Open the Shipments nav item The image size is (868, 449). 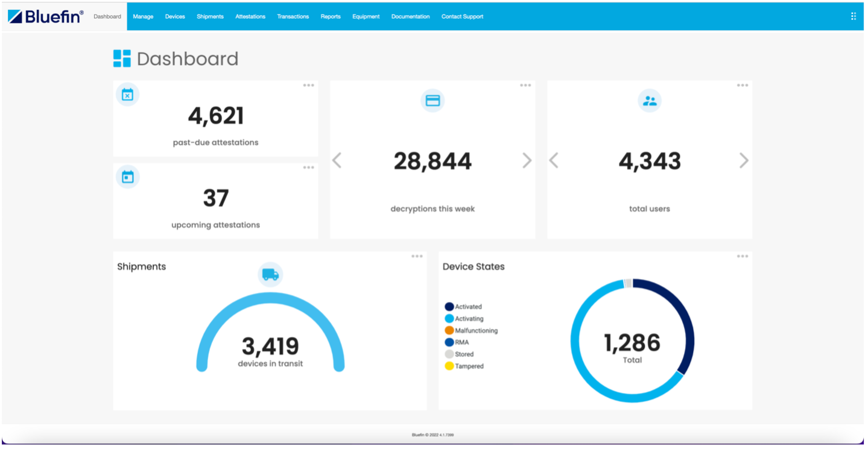(x=210, y=16)
